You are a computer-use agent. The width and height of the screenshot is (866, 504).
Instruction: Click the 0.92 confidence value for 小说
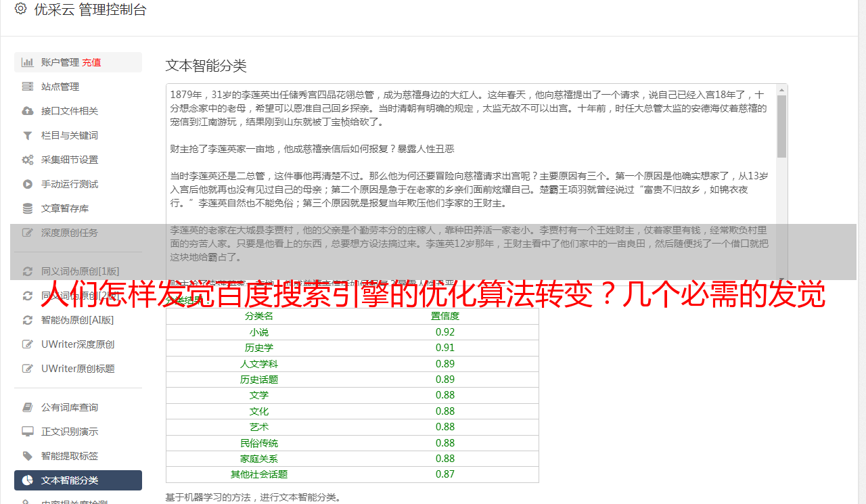(445, 332)
